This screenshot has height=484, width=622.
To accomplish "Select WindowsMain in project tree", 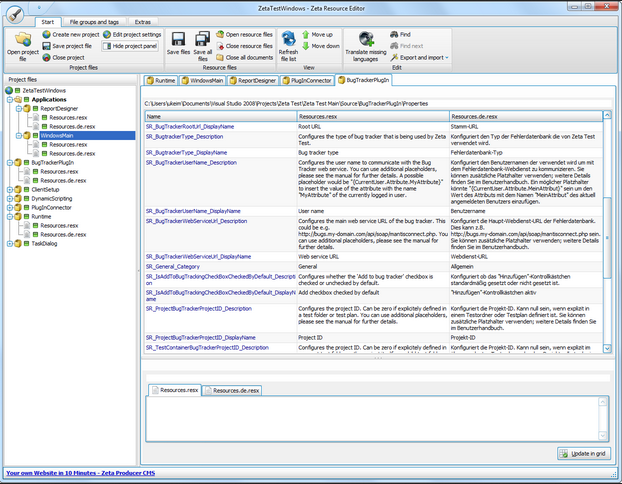I will [57, 136].
